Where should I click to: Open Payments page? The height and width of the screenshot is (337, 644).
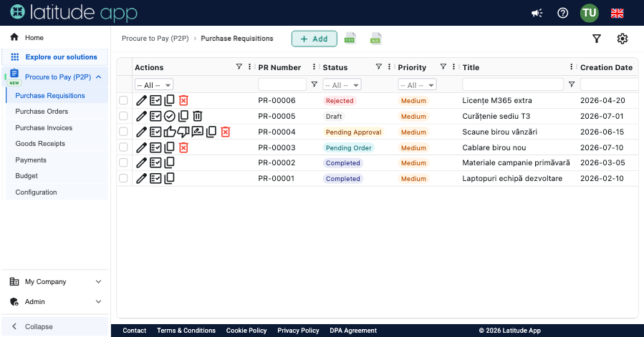[x=57, y=160]
